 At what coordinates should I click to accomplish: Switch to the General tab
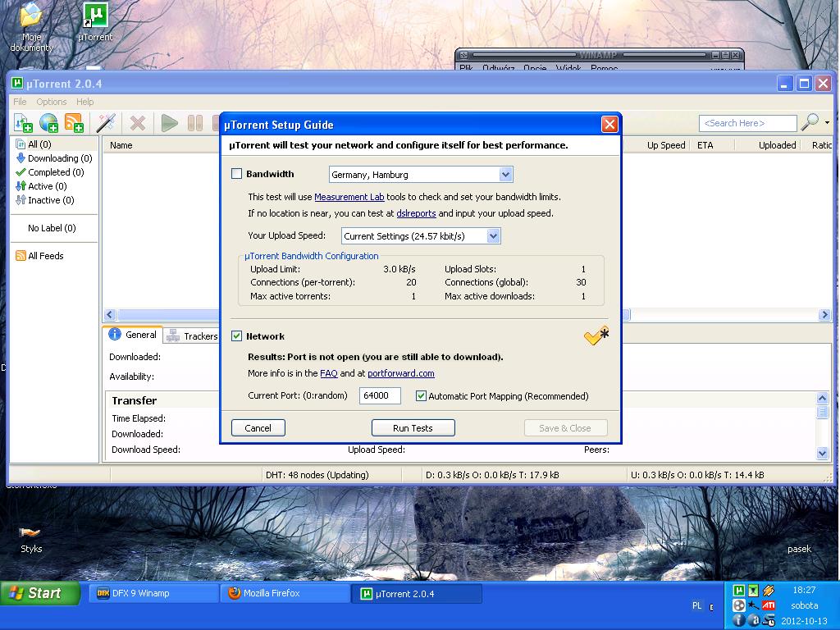pos(132,335)
